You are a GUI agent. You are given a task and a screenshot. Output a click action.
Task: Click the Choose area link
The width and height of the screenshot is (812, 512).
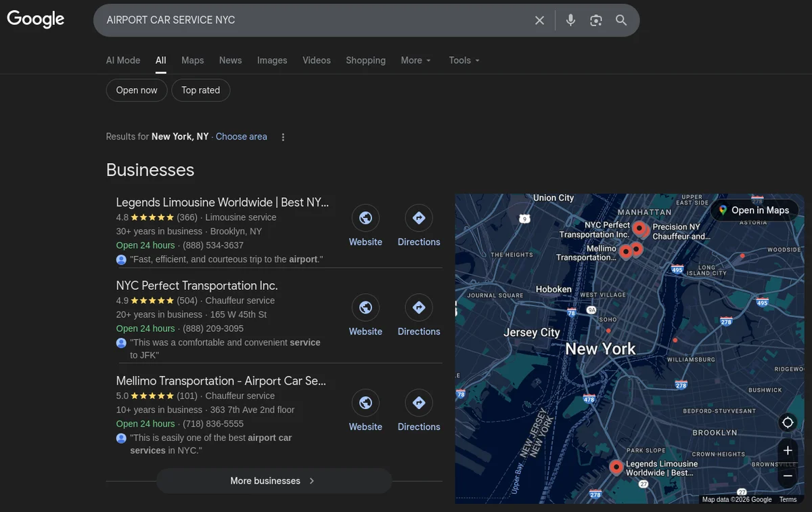(242, 137)
